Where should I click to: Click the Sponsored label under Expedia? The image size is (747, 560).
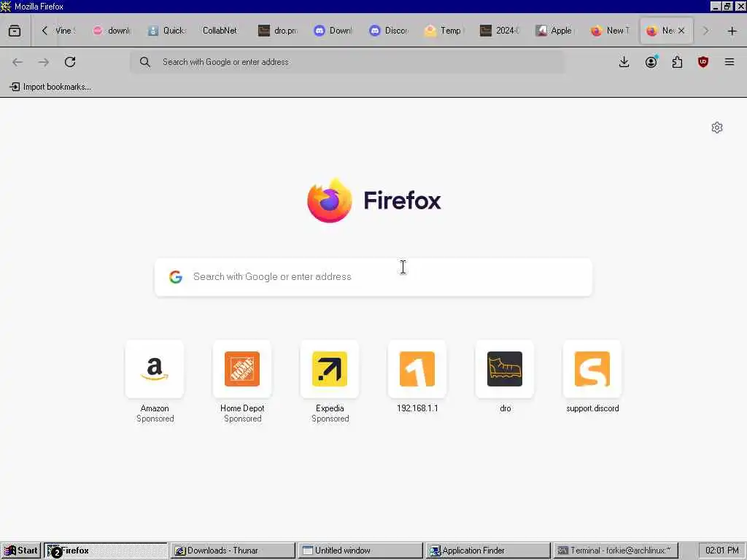click(x=330, y=419)
